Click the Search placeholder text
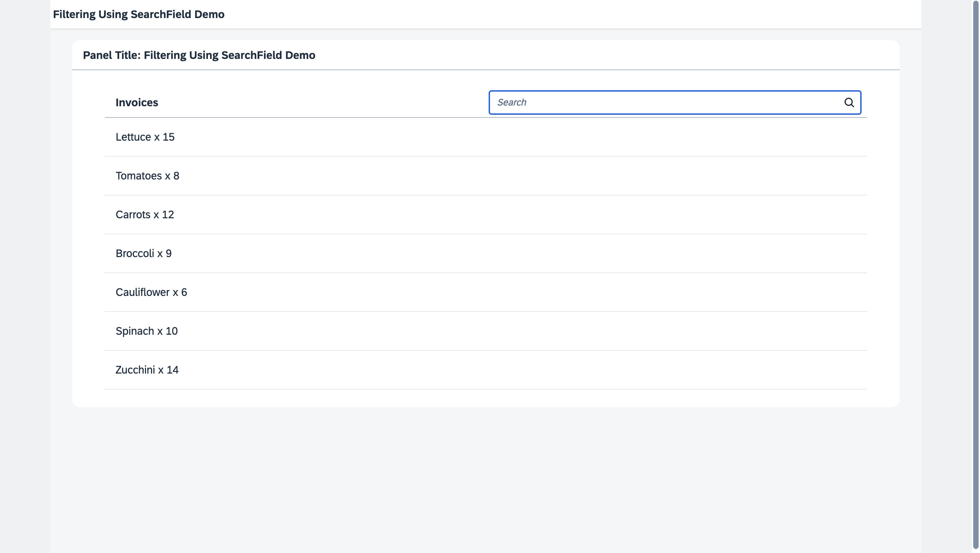 click(x=512, y=102)
